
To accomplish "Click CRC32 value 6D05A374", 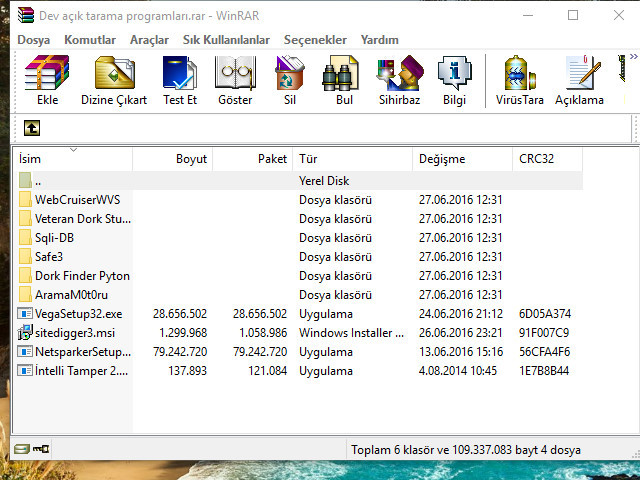I will pyautogui.click(x=545, y=314).
